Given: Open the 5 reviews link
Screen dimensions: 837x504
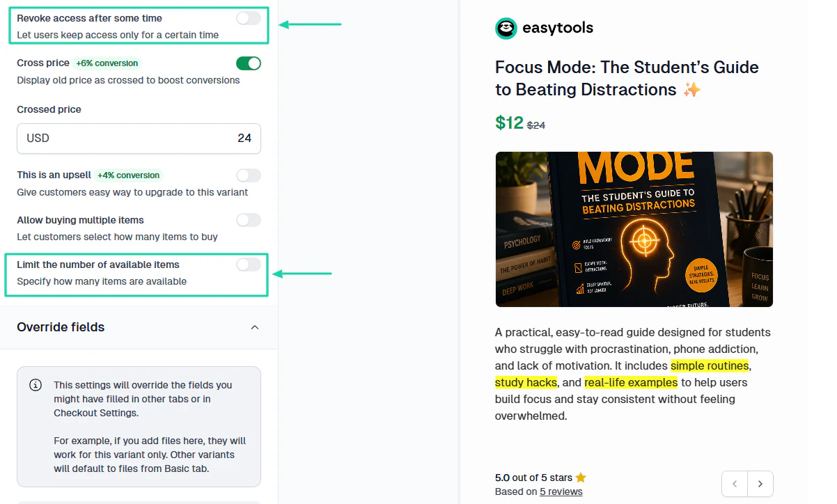Looking at the screenshot, I should 561,491.
